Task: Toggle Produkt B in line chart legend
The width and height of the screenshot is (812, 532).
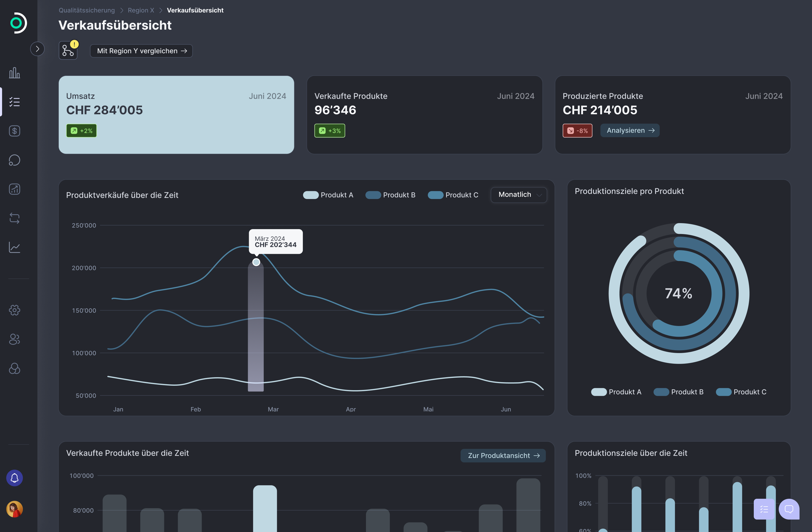Action: coord(390,195)
